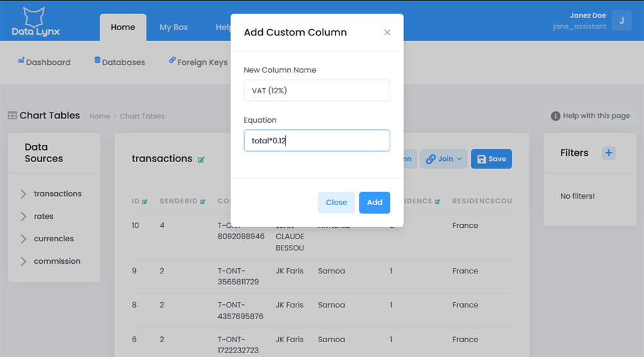Close the Add Custom Column dialog with X
Screen dimensions: 644x357
(x=387, y=32)
